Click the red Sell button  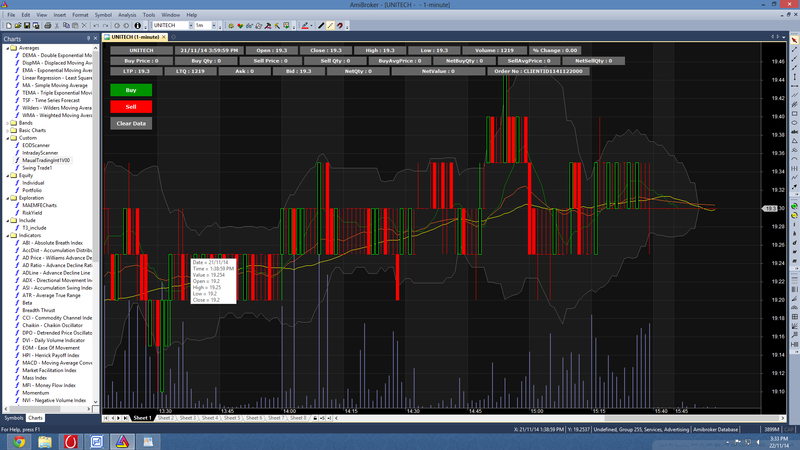coord(131,107)
